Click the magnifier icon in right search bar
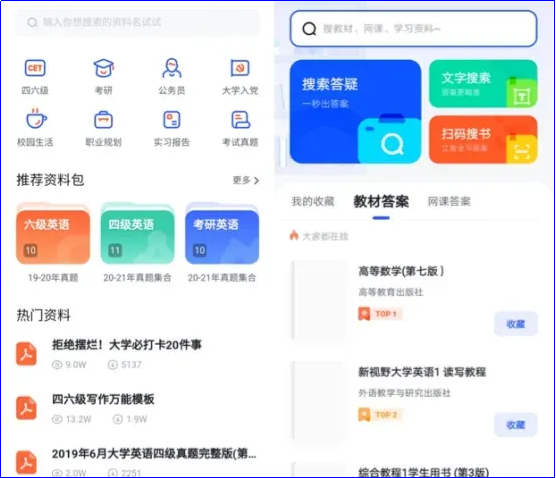 tap(309, 29)
